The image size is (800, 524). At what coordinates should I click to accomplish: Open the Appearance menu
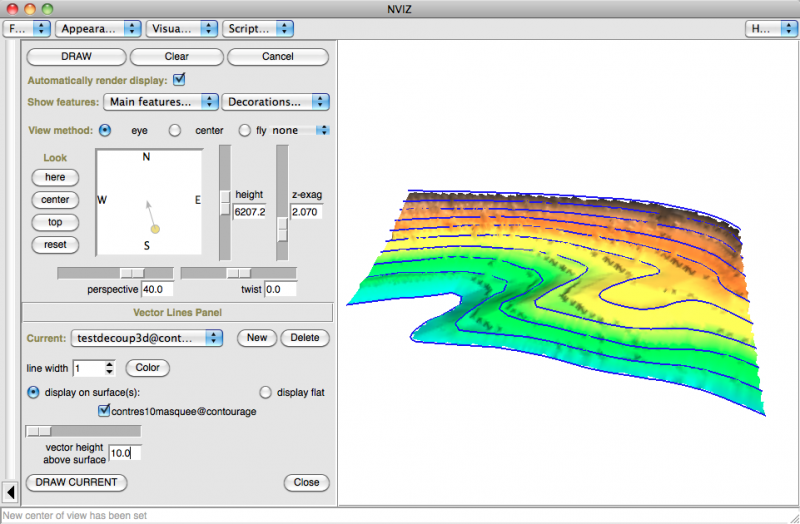[x=97, y=29]
